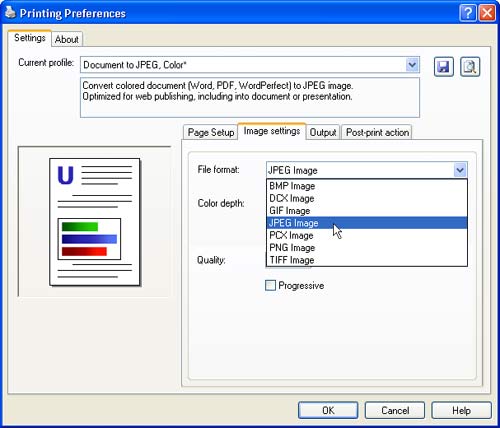Click the File format combo box showing JPEG Image
Screen dimensions: 500x428
[x=367, y=170]
